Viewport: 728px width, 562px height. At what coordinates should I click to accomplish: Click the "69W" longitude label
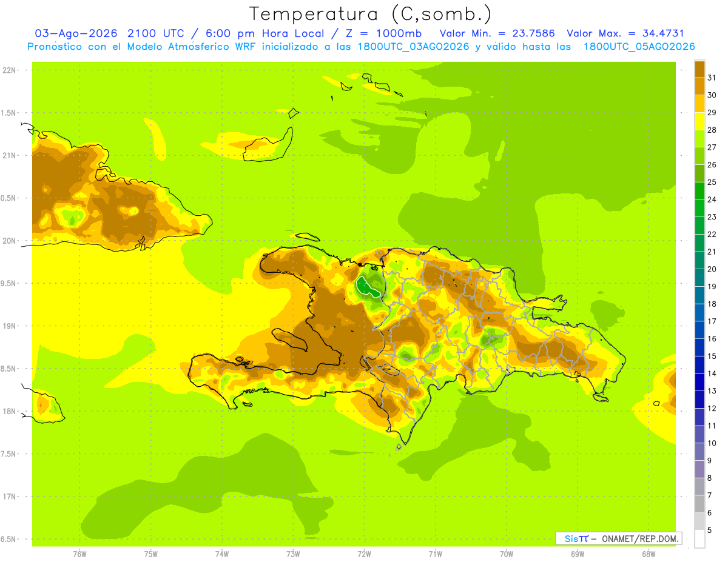pyautogui.click(x=578, y=554)
